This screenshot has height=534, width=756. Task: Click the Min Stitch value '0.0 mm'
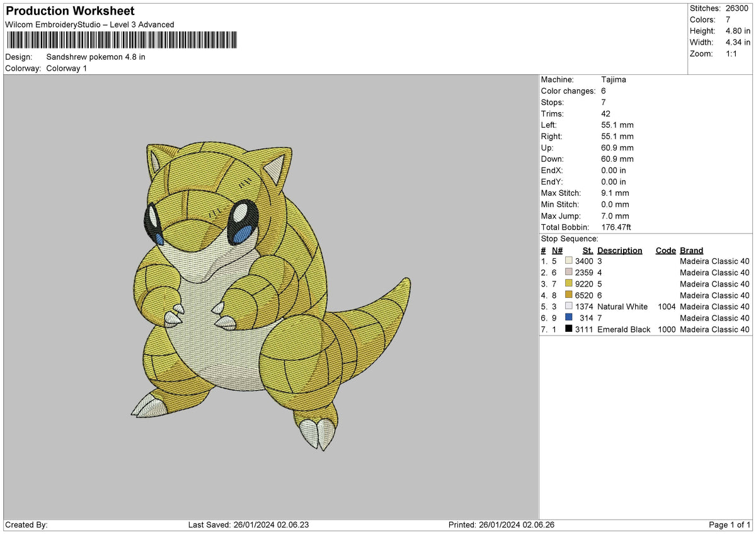pos(615,204)
